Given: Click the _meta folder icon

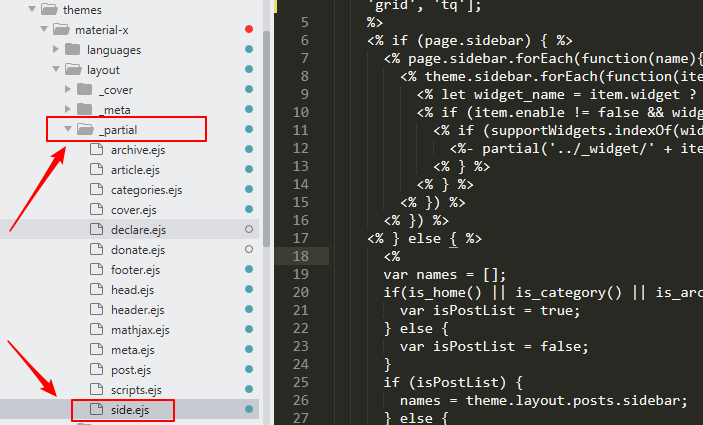Looking at the screenshot, I should [85, 109].
